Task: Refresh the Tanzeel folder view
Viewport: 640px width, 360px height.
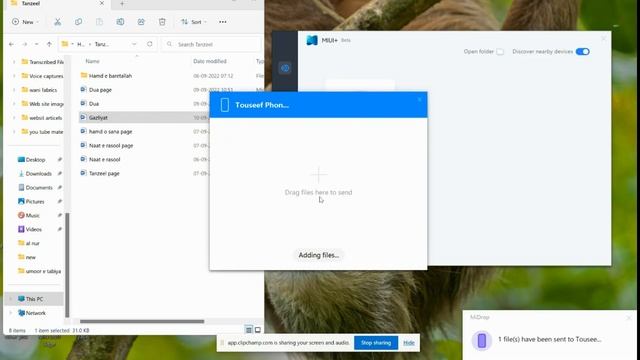Action: tap(149, 44)
